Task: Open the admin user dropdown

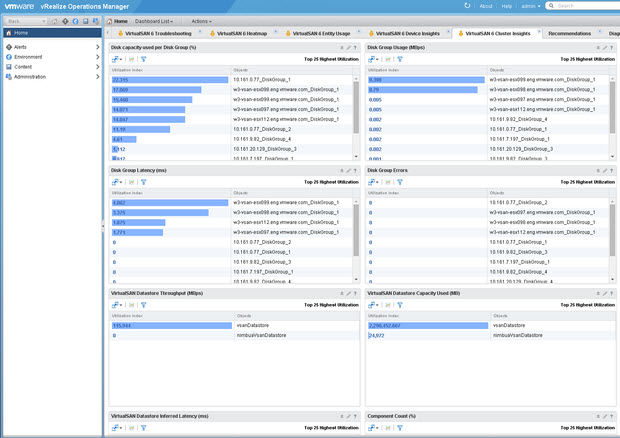Action: (x=531, y=6)
